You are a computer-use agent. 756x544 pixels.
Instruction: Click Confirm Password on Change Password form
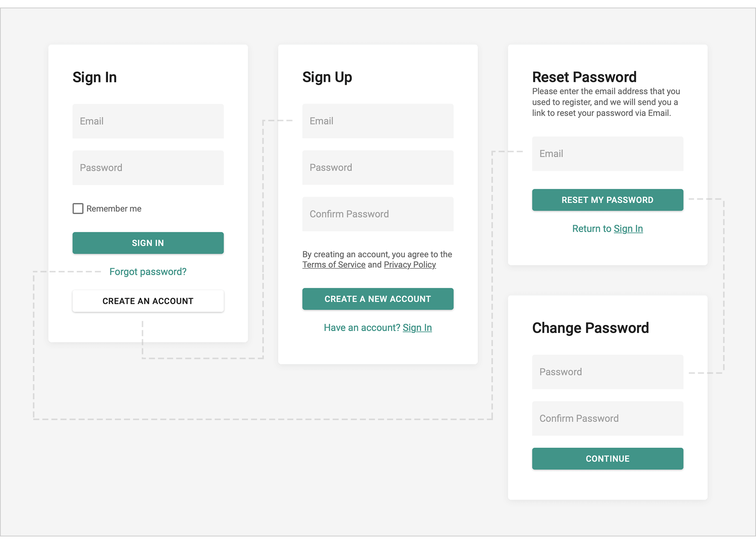(607, 418)
